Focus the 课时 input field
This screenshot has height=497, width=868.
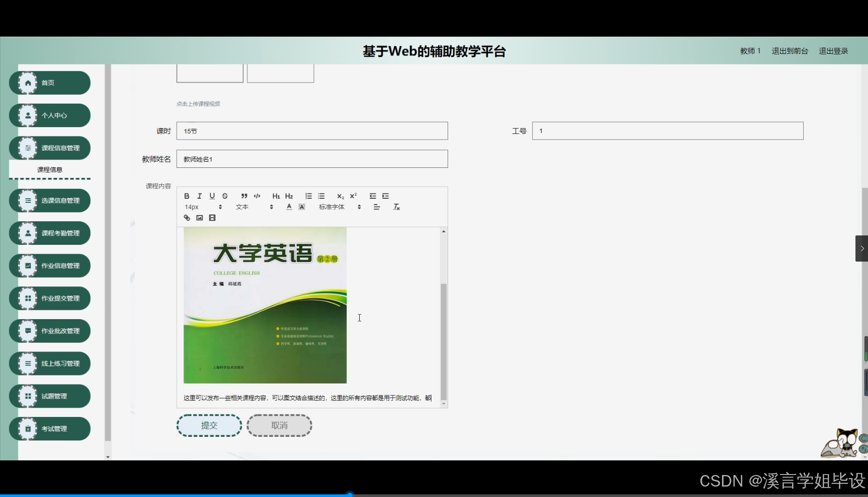312,131
